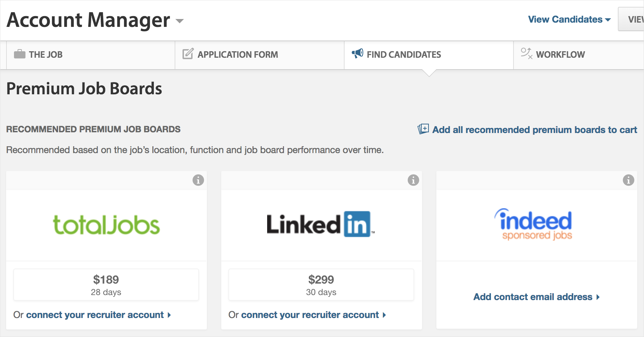Click the pencil icon on Application Form tab
The image size is (644, 337).
[188, 54]
